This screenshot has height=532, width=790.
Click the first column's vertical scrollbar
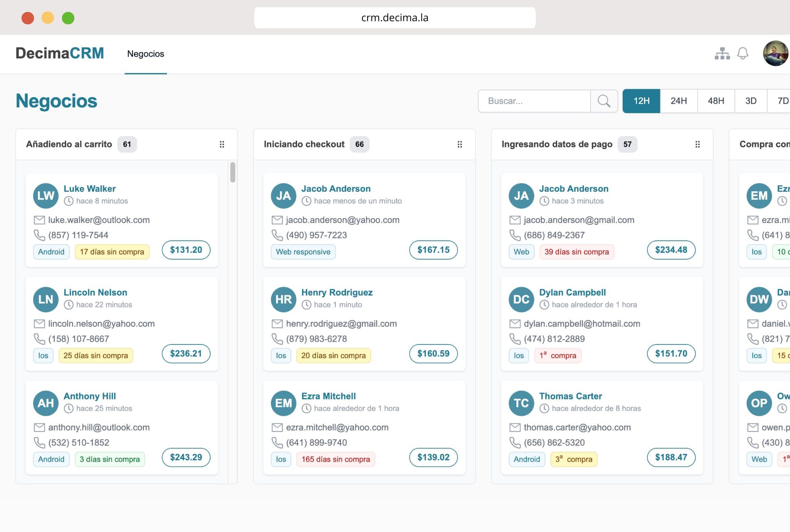coord(233,172)
